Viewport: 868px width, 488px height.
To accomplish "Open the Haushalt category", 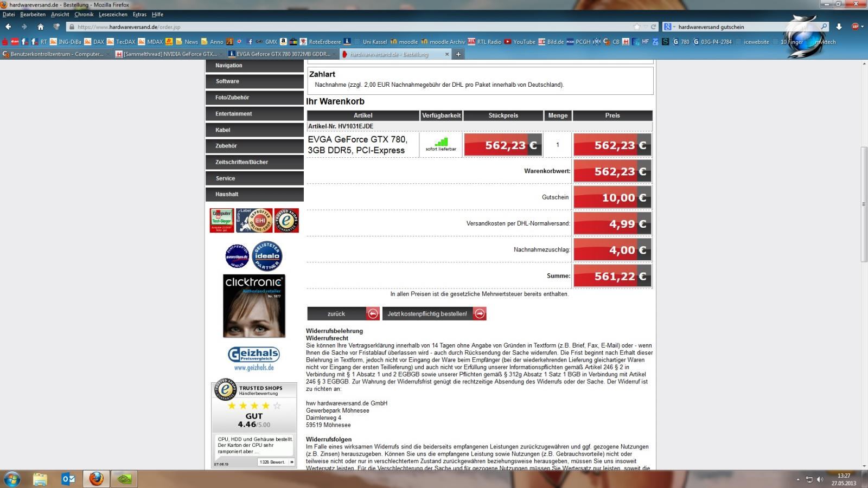I will click(x=254, y=194).
